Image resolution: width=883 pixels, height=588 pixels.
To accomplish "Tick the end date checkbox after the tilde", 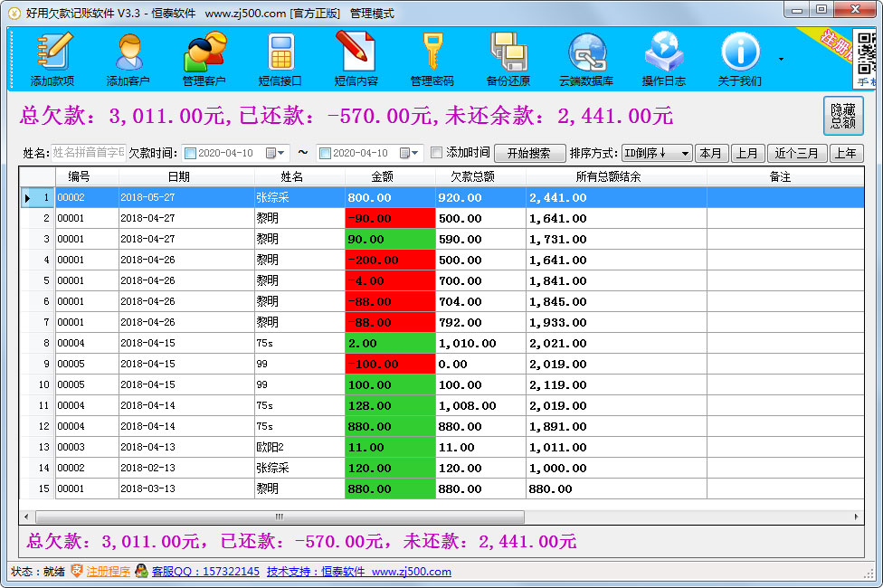I will coord(325,154).
